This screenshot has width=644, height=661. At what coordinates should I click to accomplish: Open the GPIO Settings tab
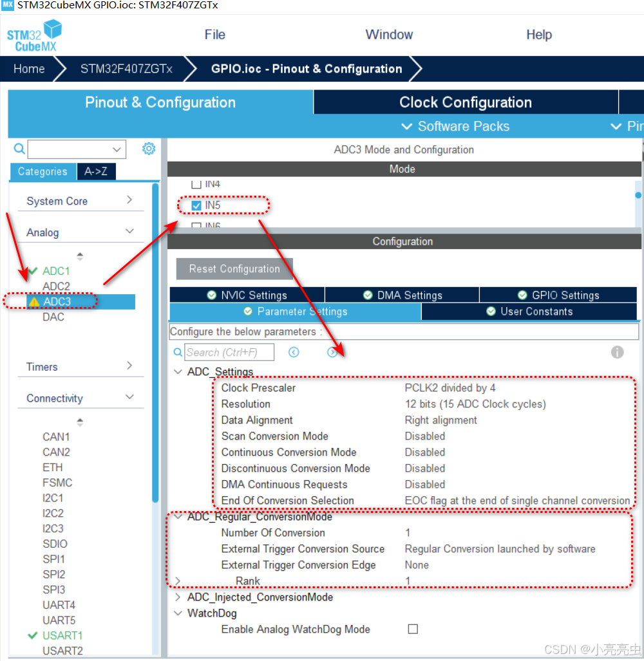tap(558, 295)
